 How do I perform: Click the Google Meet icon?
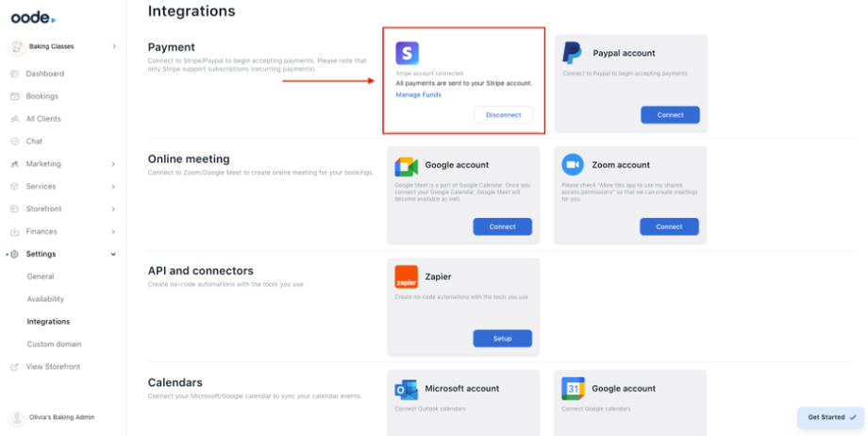point(407,165)
